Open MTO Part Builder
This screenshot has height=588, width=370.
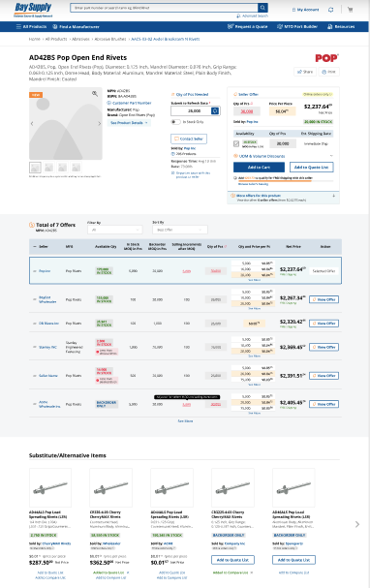[x=297, y=26]
